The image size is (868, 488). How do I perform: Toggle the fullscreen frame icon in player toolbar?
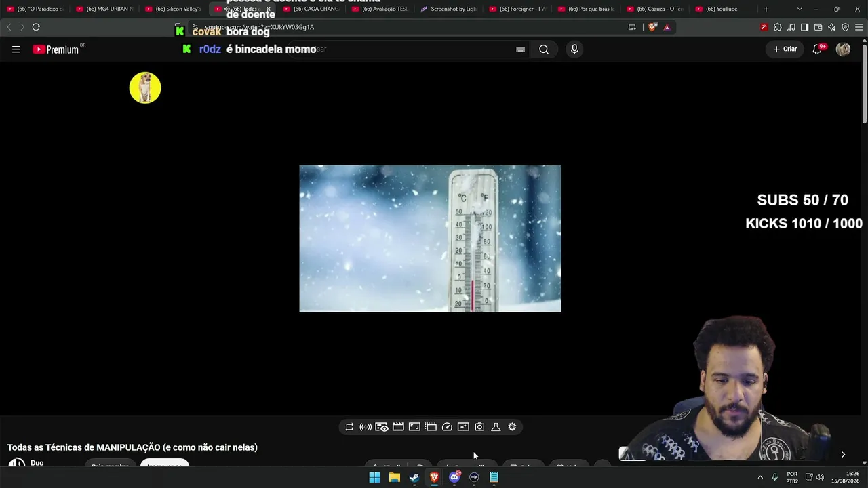coord(414,427)
